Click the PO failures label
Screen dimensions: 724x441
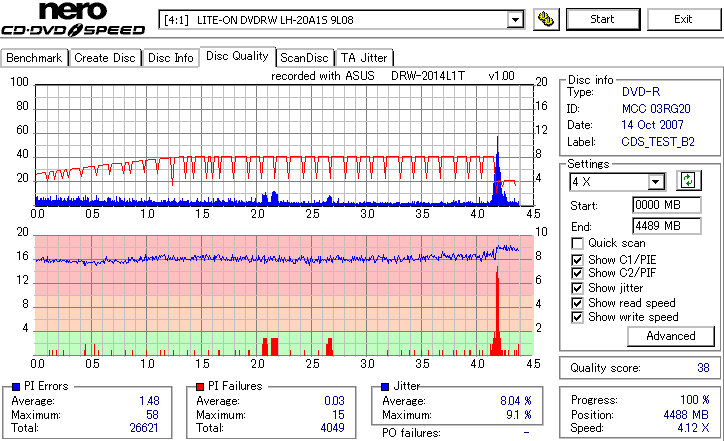tap(411, 433)
